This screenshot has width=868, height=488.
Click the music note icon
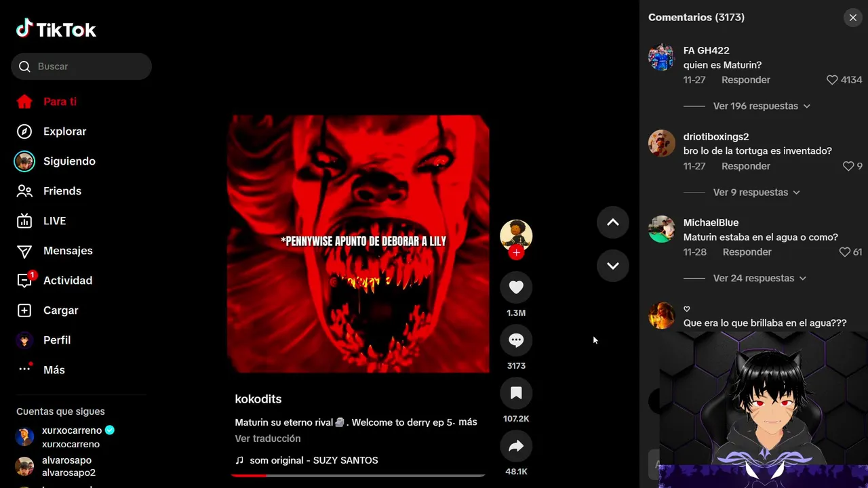point(239,460)
